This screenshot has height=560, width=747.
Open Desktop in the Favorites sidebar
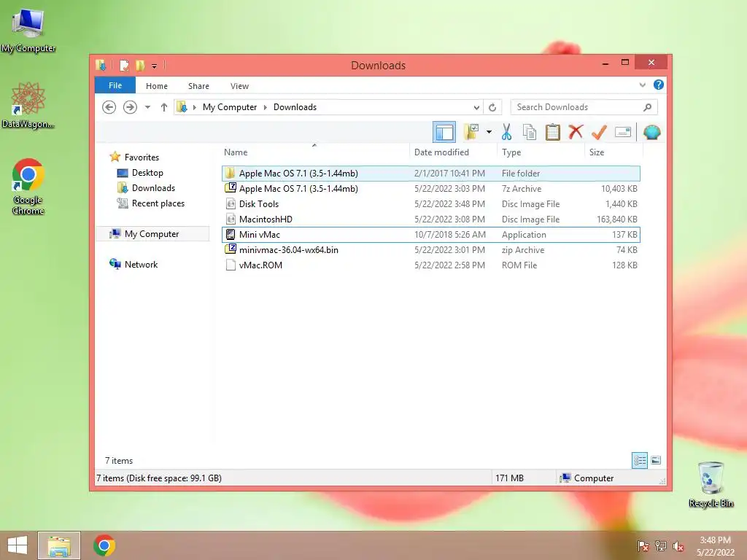pos(147,173)
